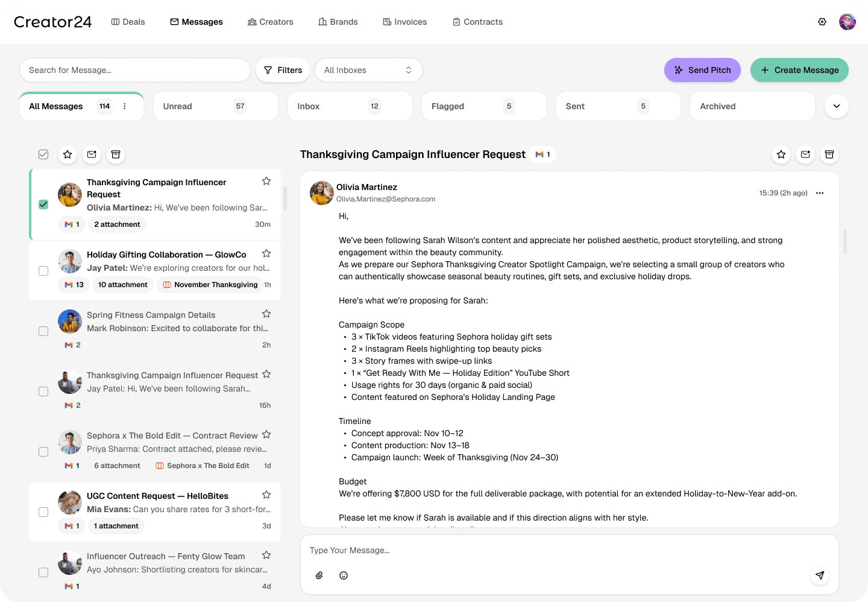Go to Brands navigation item
868x602 pixels.
(x=338, y=22)
